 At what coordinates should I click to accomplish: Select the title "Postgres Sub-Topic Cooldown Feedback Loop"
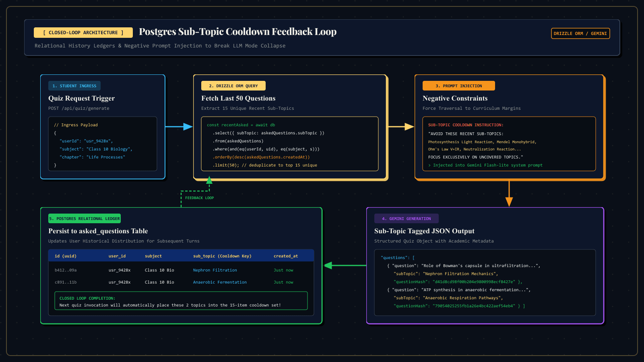pos(237,32)
